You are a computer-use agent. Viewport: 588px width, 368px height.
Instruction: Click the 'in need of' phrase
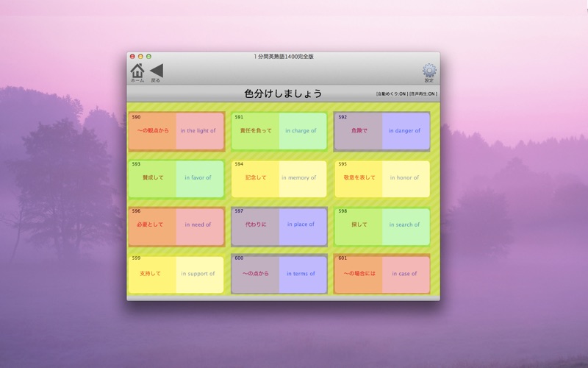(x=198, y=224)
